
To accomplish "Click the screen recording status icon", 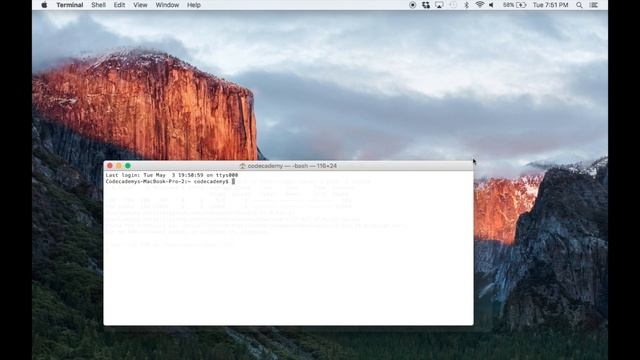I will 412,5.
